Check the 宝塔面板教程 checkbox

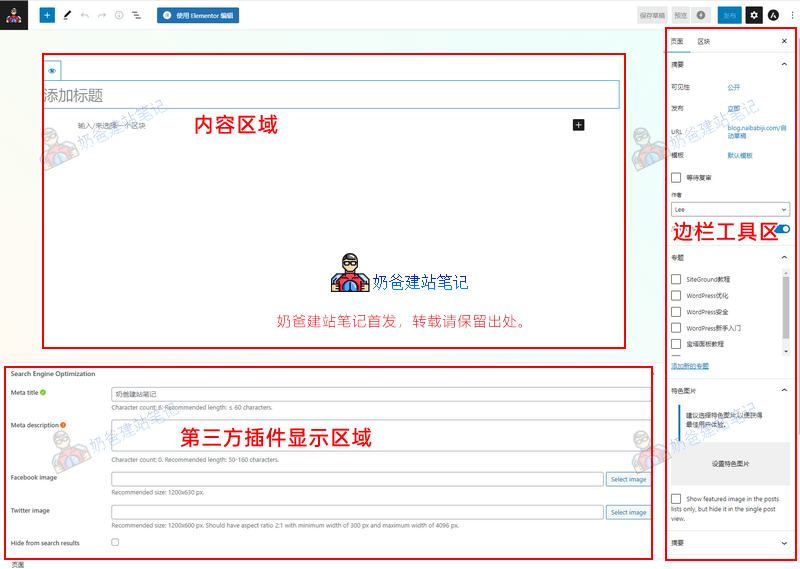click(676, 344)
